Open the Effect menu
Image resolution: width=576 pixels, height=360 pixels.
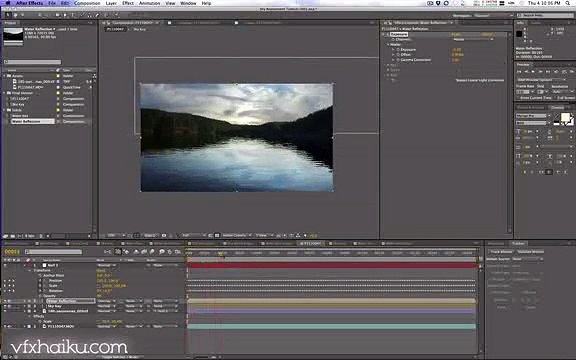pyautogui.click(x=128, y=3)
